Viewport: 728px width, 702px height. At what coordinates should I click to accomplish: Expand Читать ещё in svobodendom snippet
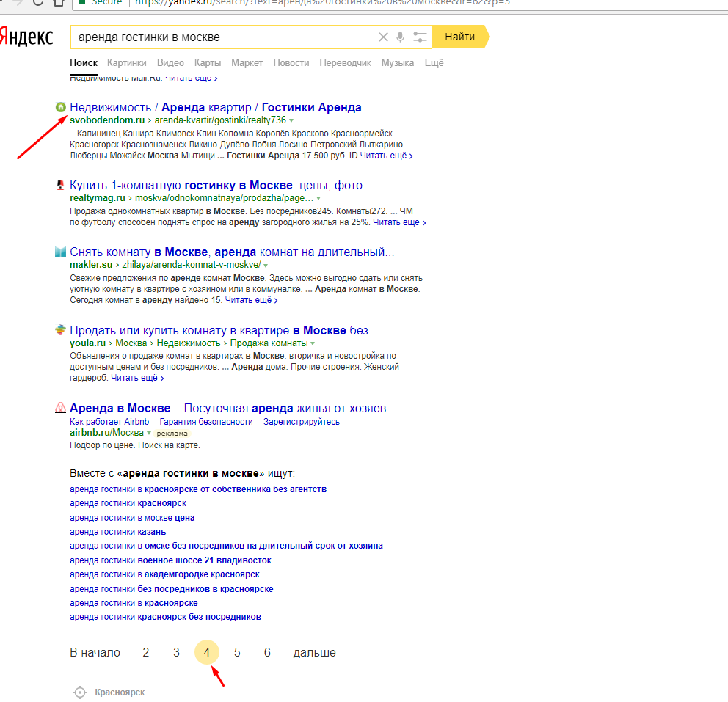pyautogui.click(x=386, y=156)
